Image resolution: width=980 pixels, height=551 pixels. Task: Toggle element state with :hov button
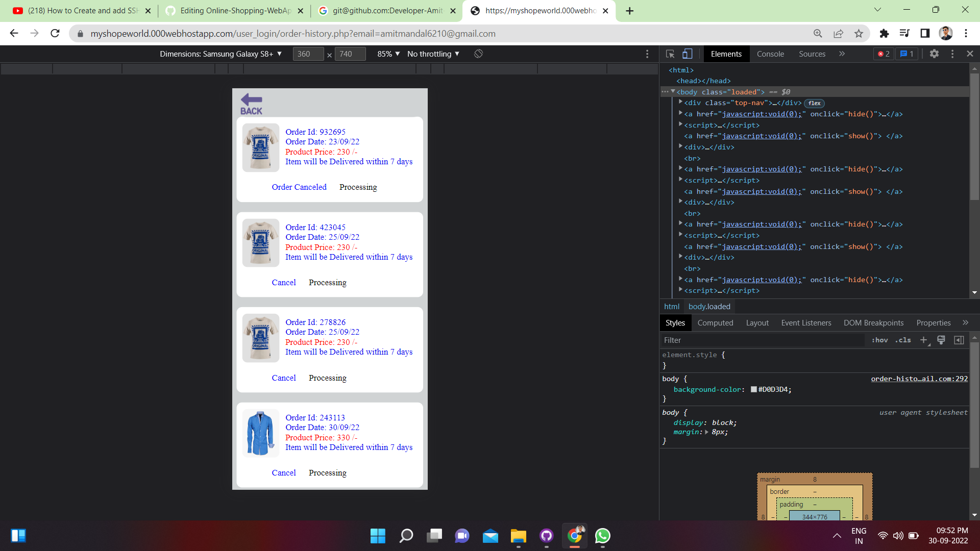point(880,340)
